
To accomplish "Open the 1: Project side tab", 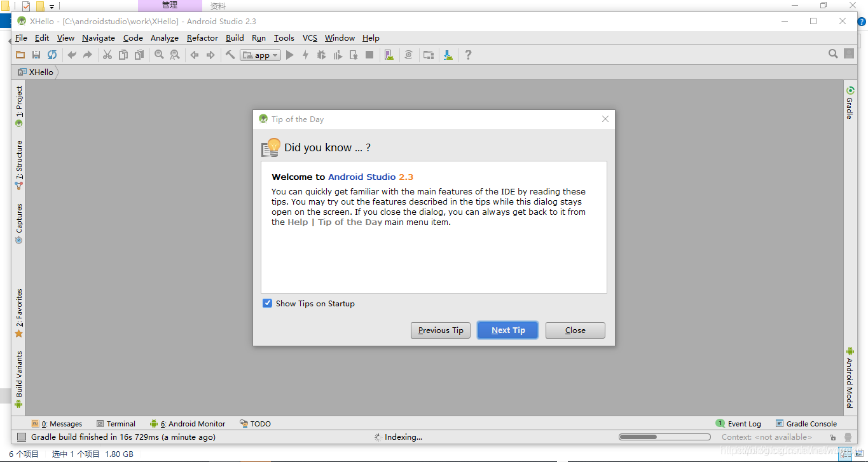I will pyautogui.click(x=18, y=106).
